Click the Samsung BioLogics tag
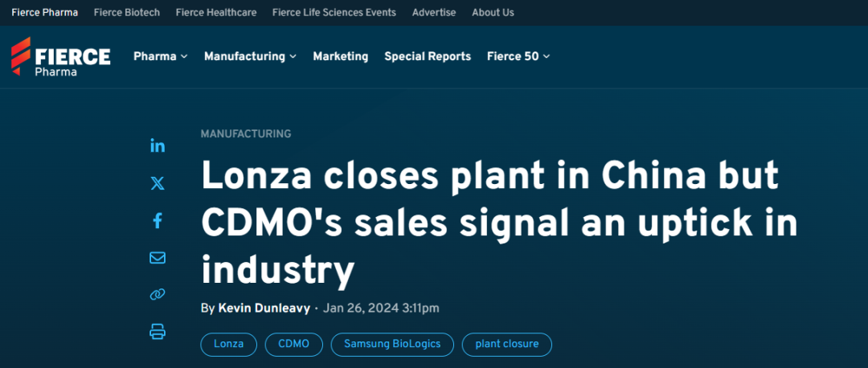Screen dimensions: 868x368 [x=392, y=344]
